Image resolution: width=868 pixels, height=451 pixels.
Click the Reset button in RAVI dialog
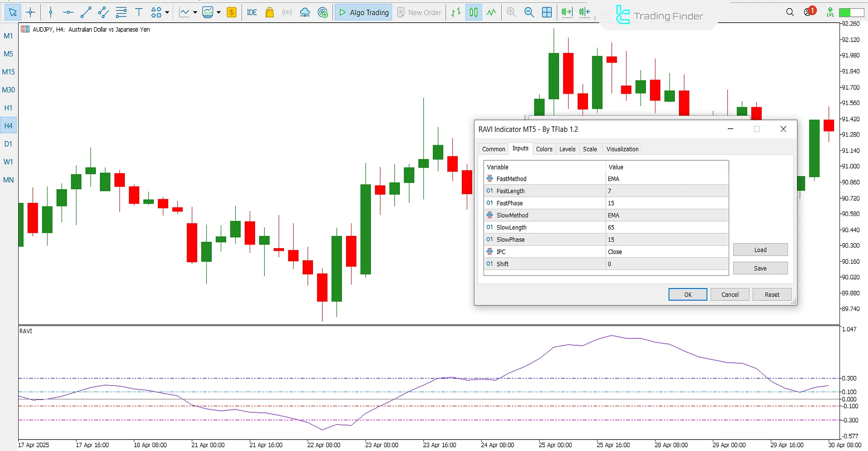coord(771,294)
